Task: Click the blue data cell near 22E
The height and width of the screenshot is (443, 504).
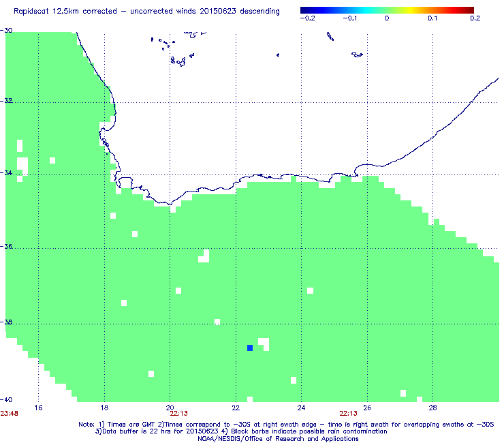Action: [x=250, y=348]
